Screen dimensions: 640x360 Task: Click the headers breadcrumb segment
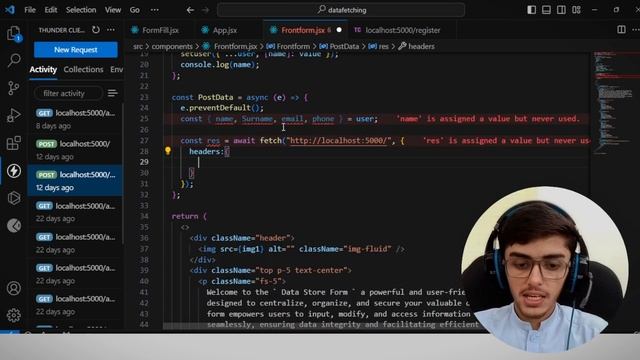pyautogui.click(x=417, y=47)
